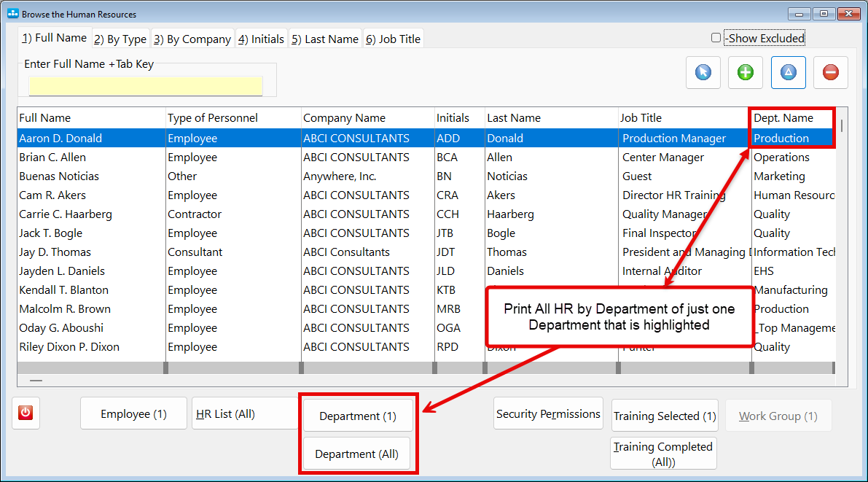The height and width of the screenshot is (482, 868).
Task: Select the Cam R. Akers row
Action: point(425,195)
